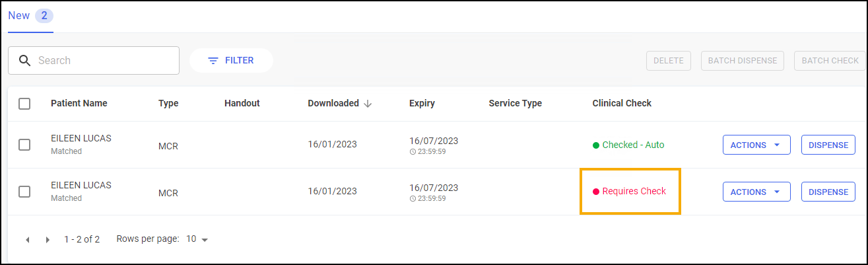Click clock icon under first row expiry
868x265 pixels.
pyautogui.click(x=413, y=151)
